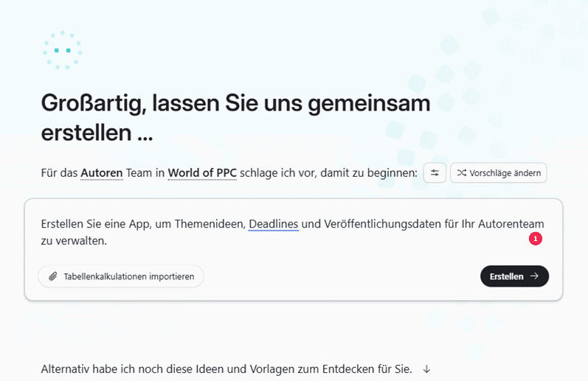Screen dimensions: 588x381
Task: Focus the app description prompt text field
Action: pyautogui.click(x=295, y=249)
